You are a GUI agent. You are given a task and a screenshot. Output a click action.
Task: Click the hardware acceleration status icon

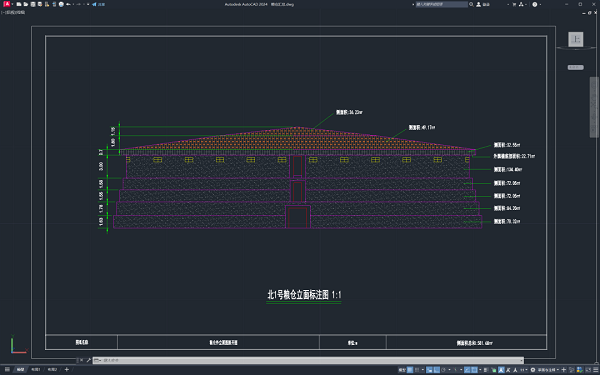579,370
